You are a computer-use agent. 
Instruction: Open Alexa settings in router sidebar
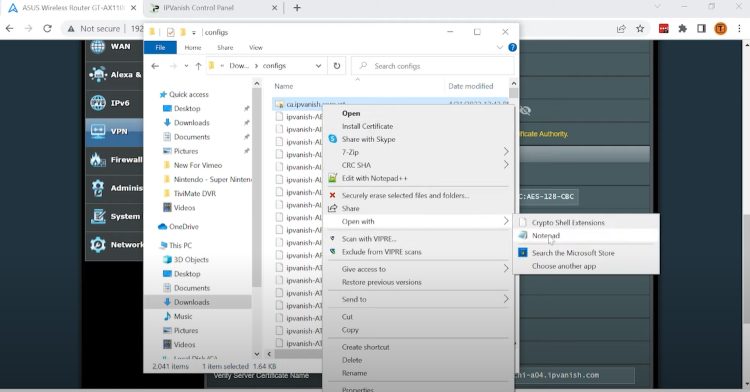click(x=114, y=75)
